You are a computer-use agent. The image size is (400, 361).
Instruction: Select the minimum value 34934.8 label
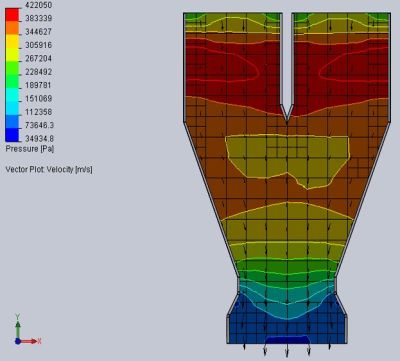pos(40,138)
